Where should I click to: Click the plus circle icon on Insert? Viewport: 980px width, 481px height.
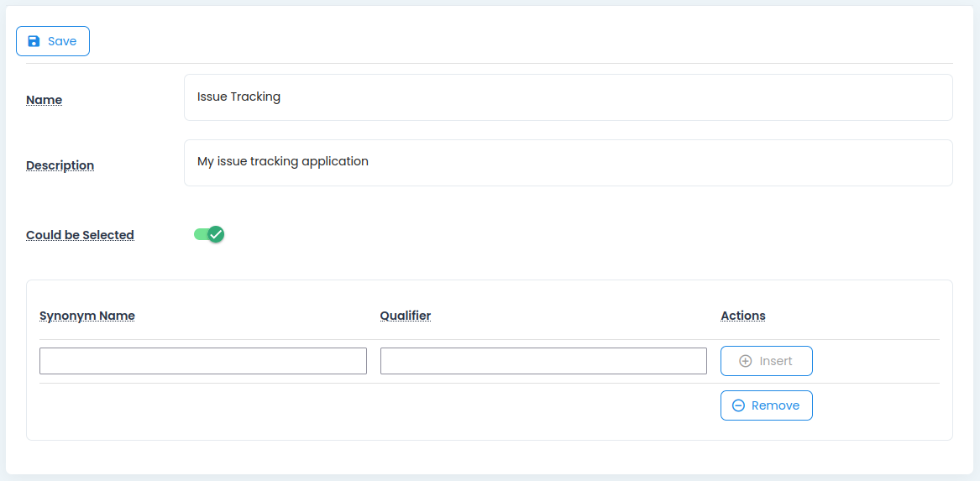(745, 361)
